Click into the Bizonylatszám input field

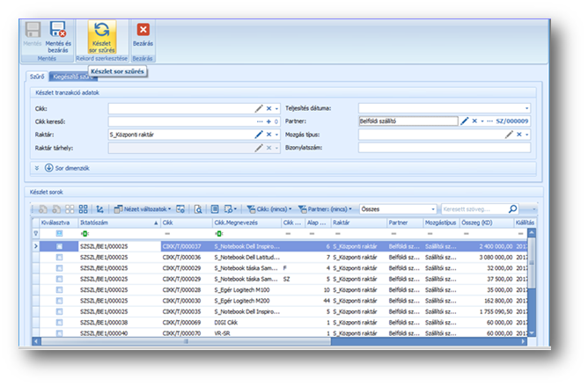(444, 148)
